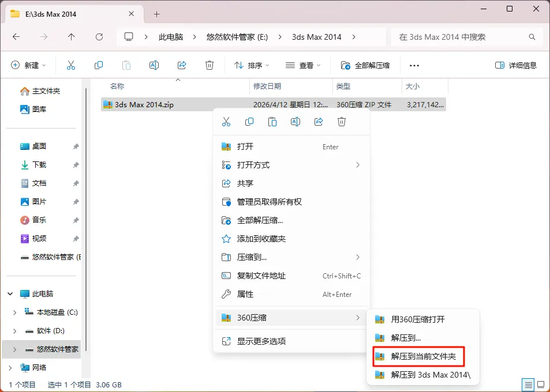This screenshot has height=392, width=550.
Task: Open 桌面 in sidebar
Action: tap(33, 146)
